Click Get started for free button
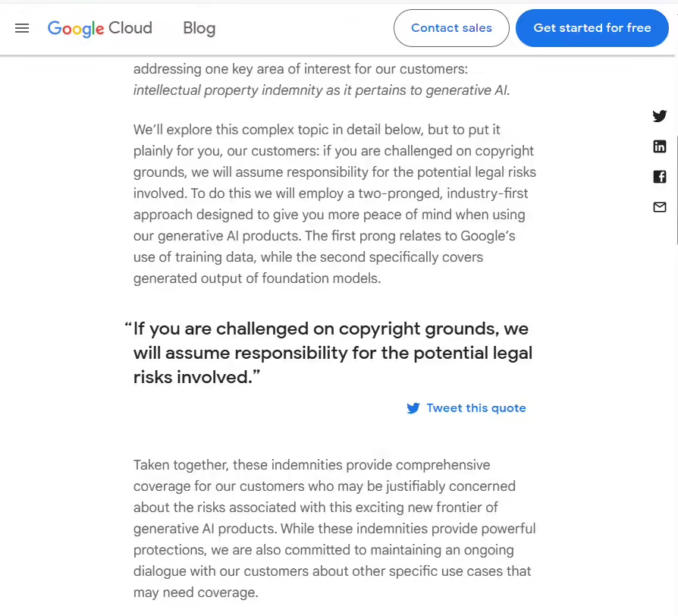This screenshot has width=678, height=616. (x=592, y=28)
